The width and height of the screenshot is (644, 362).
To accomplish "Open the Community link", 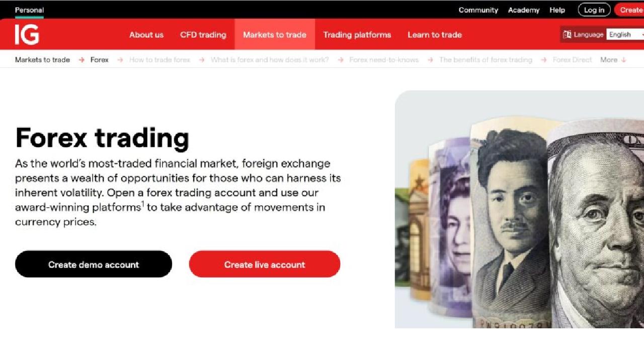I will (x=478, y=10).
